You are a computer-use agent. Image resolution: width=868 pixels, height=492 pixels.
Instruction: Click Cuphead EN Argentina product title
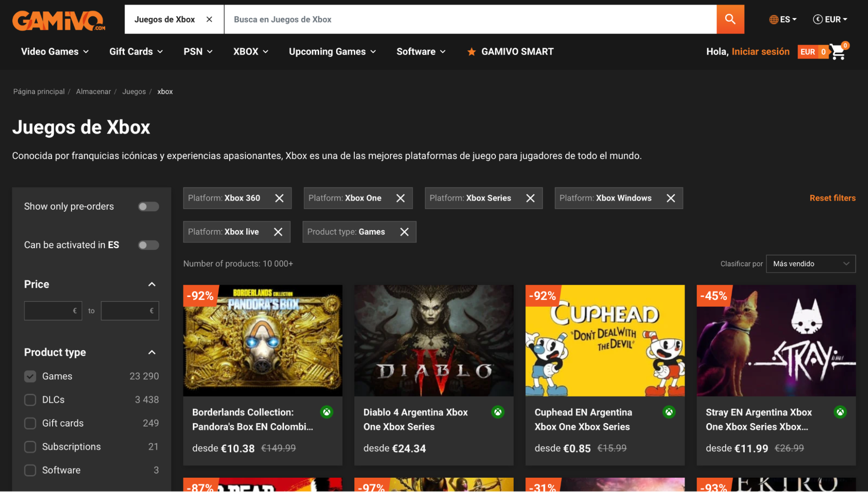[x=583, y=420]
